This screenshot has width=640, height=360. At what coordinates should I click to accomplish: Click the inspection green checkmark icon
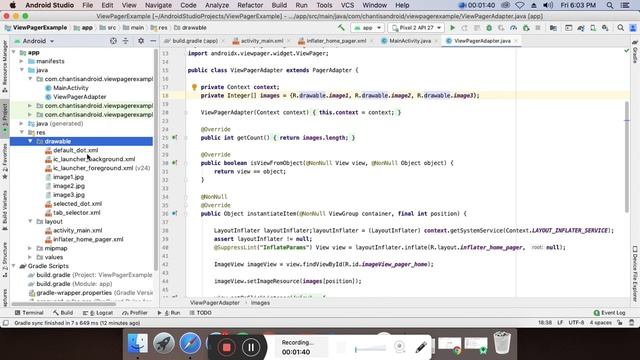click(627, 51)
